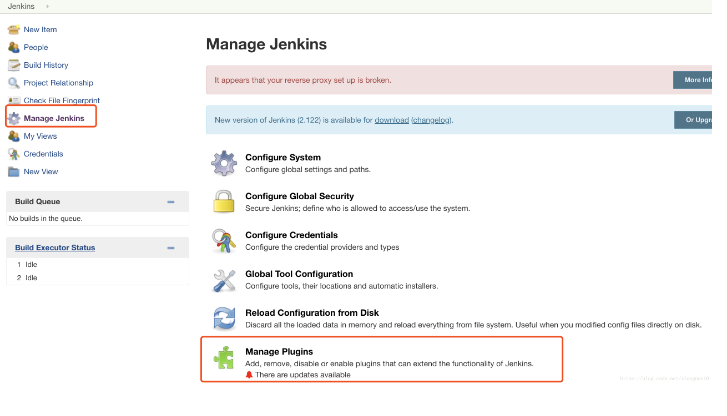Open Build Executor Status link
This screenshot has height=416, width=727.
[x=55, y=248]
